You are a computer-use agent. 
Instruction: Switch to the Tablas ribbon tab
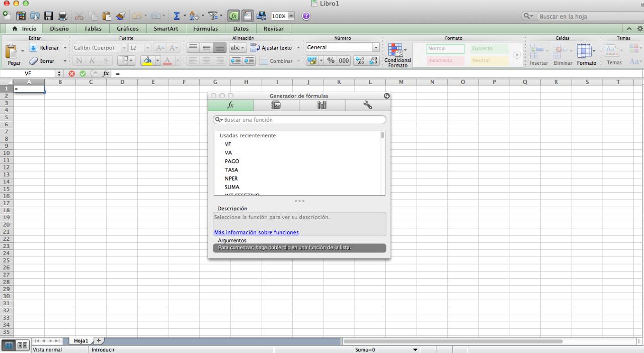click(x=93, y=29)
